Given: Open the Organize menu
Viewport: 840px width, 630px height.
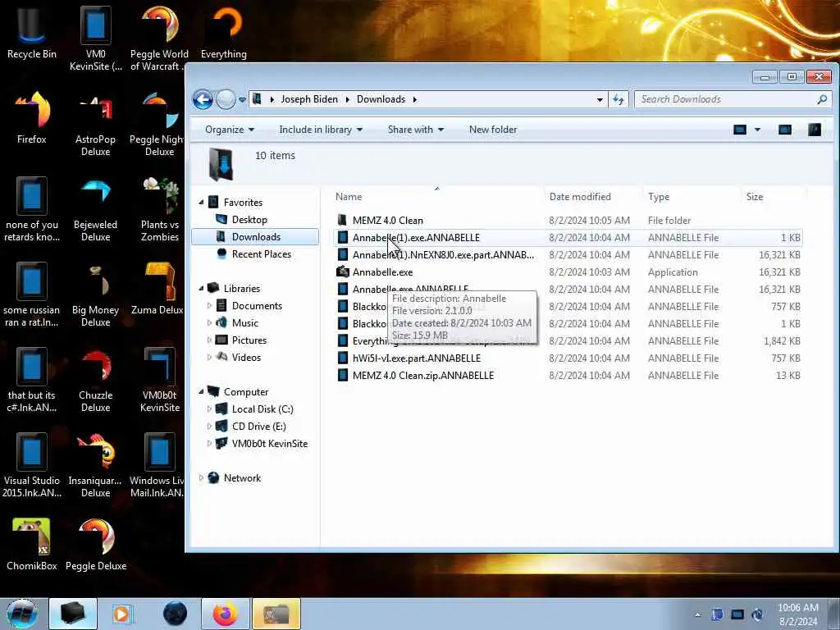Looking at the screenshot, I should tap(230, 130).
